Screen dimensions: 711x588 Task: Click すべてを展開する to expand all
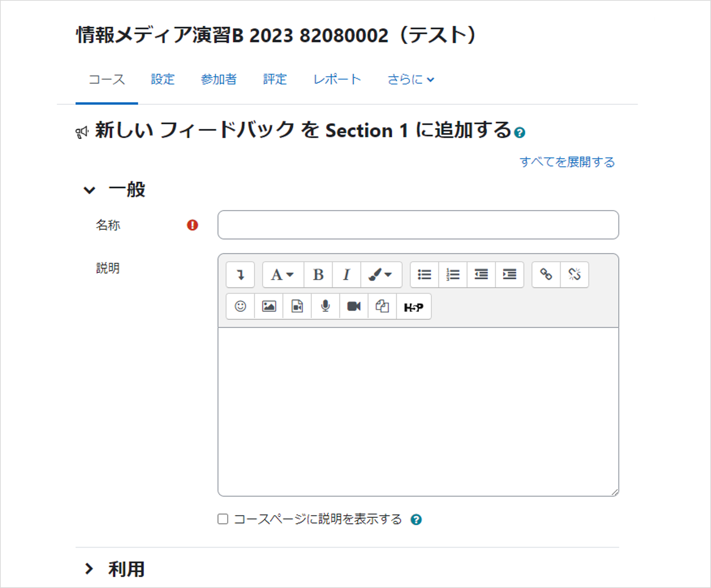click(568, 162)
